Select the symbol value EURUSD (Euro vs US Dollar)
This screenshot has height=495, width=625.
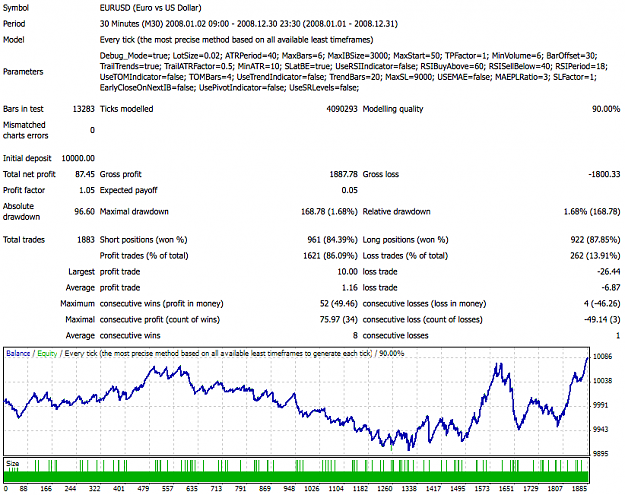[x=150, y=8]
